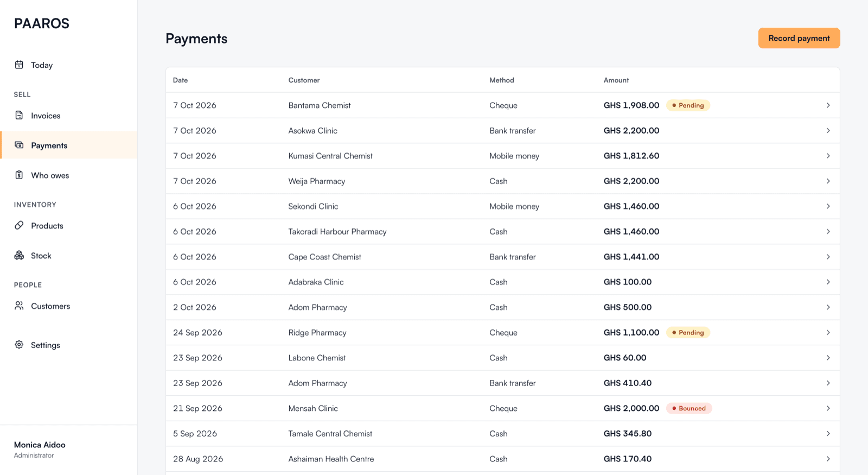
Task: Click the Who owes clipboard icon
Action: pyautogui.click(x=19, y=175)
